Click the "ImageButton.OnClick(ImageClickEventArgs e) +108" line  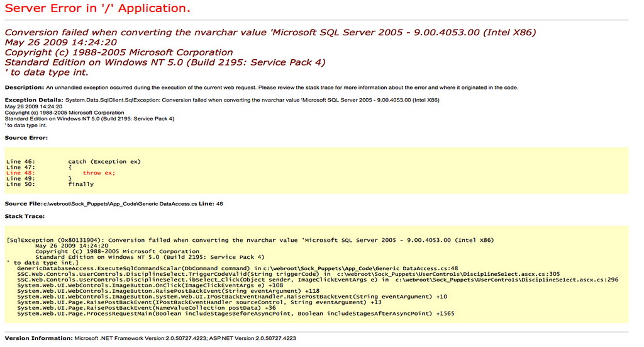tap(150, 285)
